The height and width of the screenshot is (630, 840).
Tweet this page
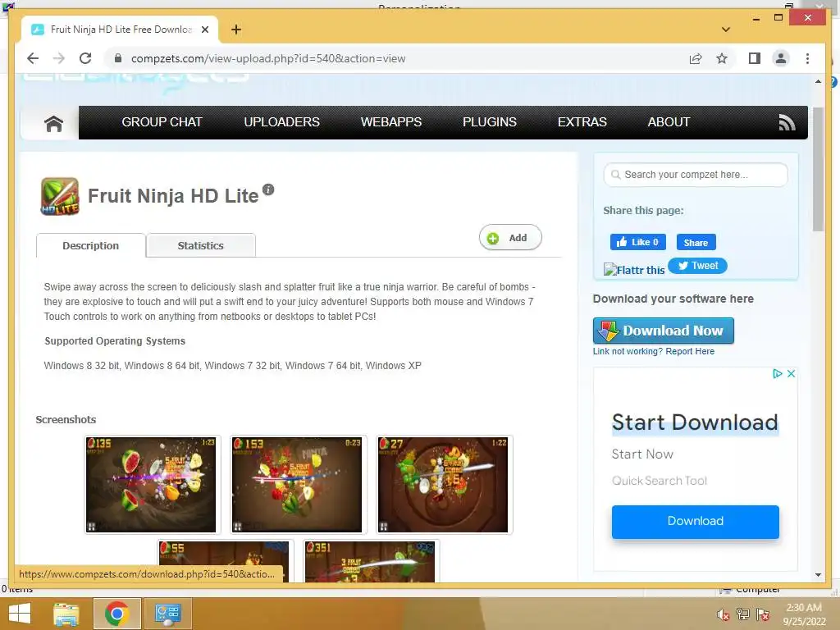697,266
